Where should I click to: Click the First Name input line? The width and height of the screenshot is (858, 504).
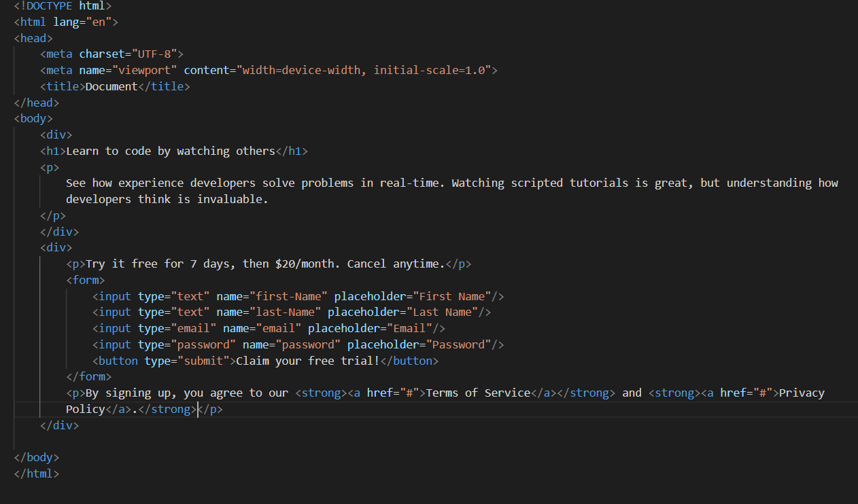tap(298, 296)
